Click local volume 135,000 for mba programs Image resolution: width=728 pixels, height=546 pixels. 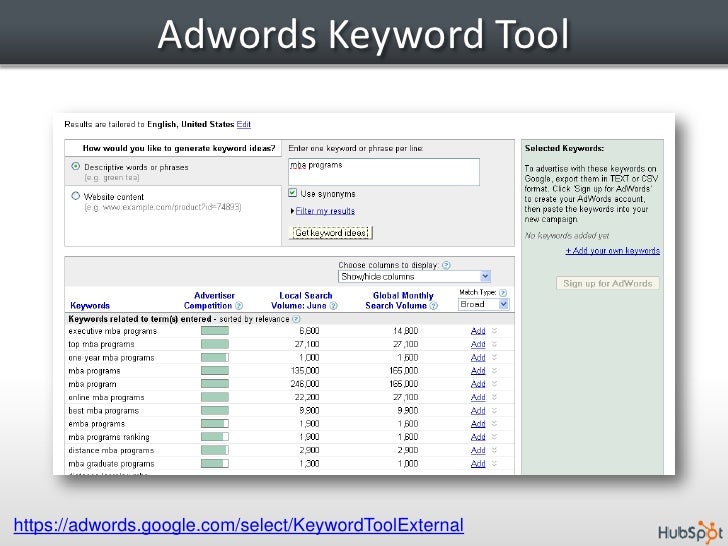(305, 371)
